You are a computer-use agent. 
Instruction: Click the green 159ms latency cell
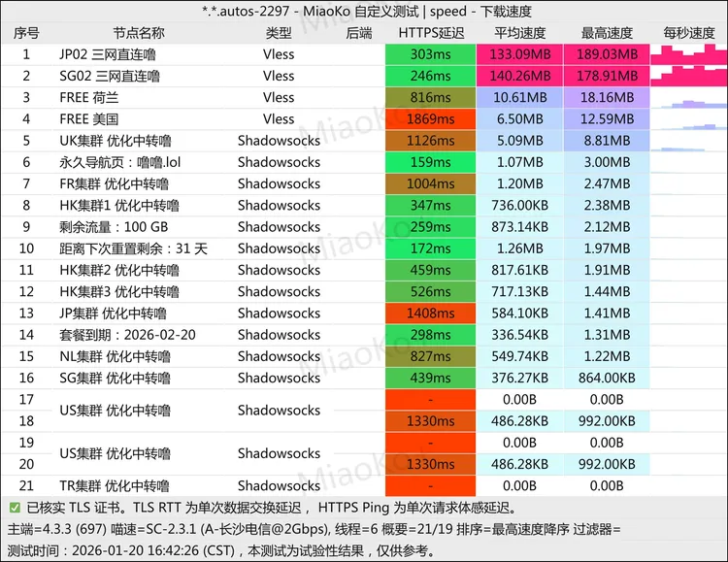[x=431, y=162]
